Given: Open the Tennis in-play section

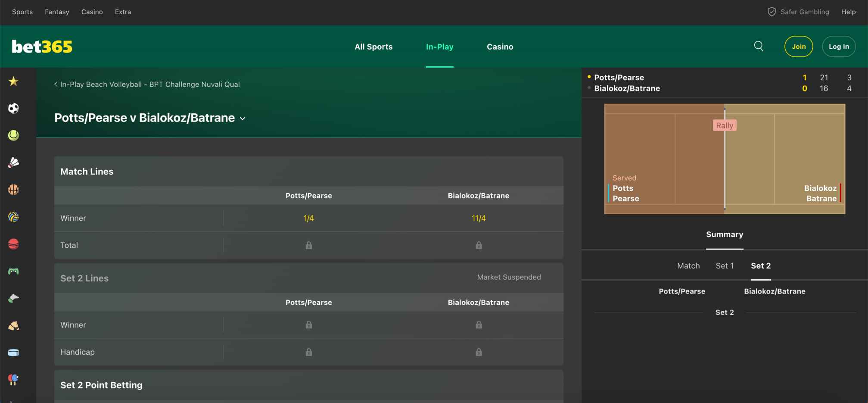Looking at the screenshot, I should (13, 135).
